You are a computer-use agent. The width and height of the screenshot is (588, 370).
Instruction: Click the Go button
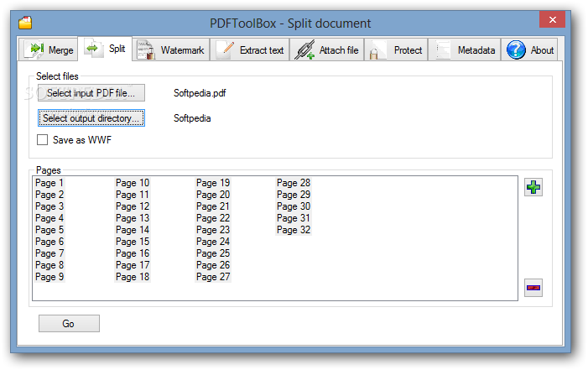[x=69, y=324]
